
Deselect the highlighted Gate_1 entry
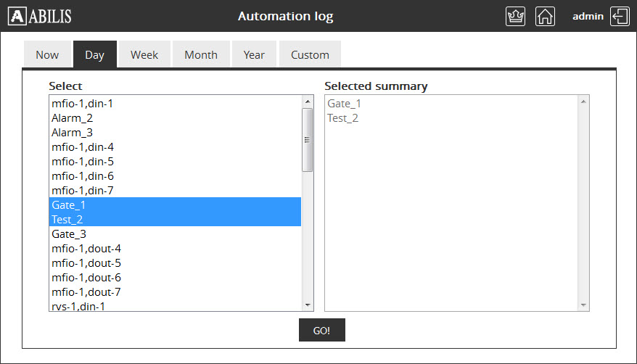(x=69, y=205)
